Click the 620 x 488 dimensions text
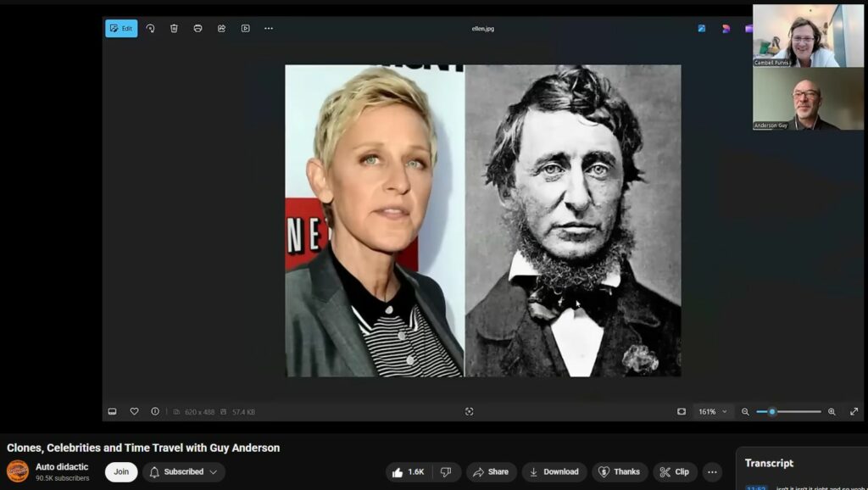The height and width of the screenshot is (490, 868). click(199, 412)
